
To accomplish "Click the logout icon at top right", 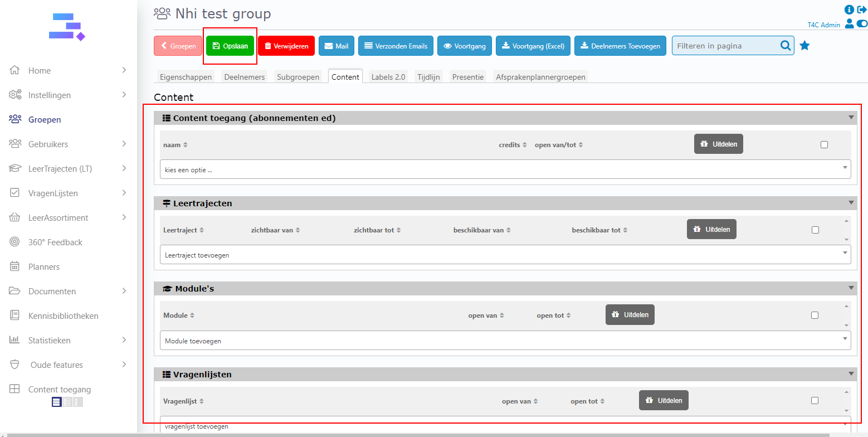I will (862, 9).
